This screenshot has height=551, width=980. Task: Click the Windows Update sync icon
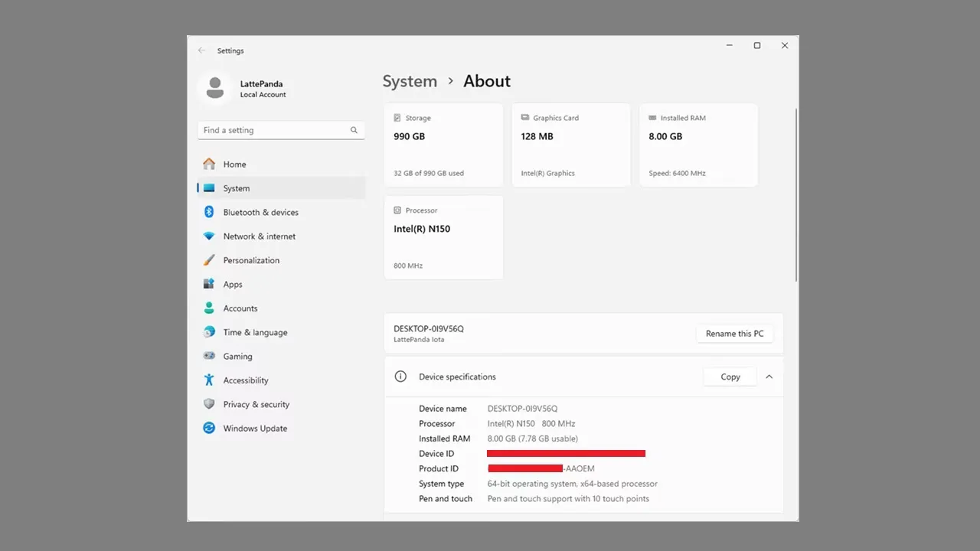tap(209, 428)
